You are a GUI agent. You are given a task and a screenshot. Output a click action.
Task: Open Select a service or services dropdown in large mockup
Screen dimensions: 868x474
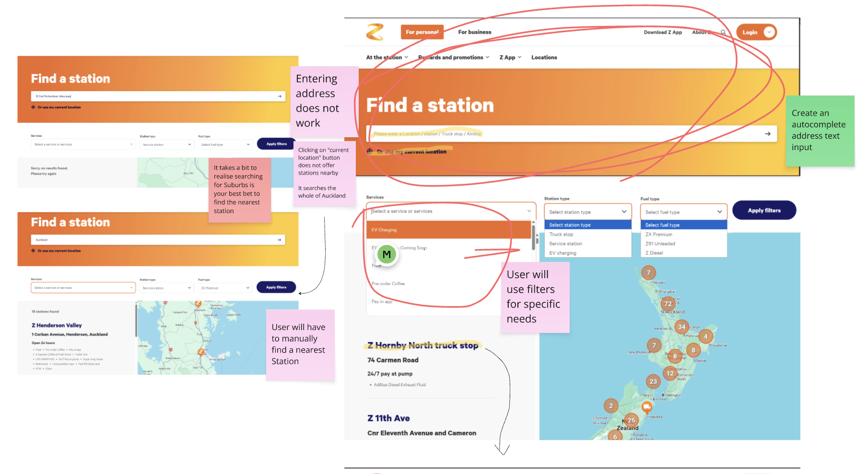click(x=451, y=211)
